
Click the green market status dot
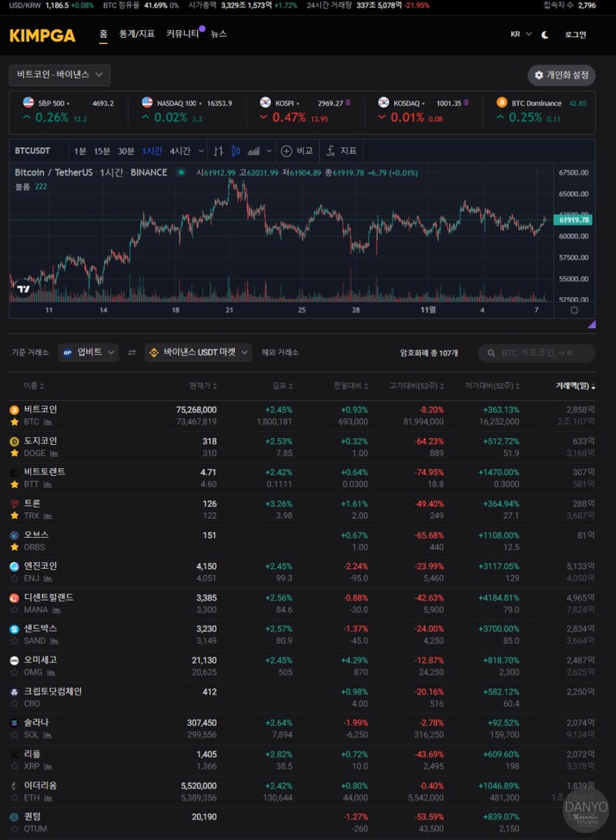point(182,172)
